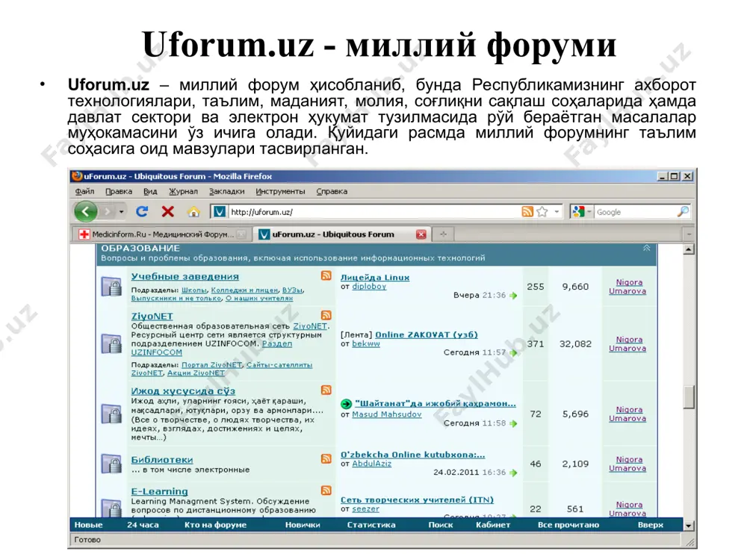Image resolution: width=747 pixels, height=560 pixels.
Task: Click the vertical scrollbar thumb
Action: click(x=689, y=396)
